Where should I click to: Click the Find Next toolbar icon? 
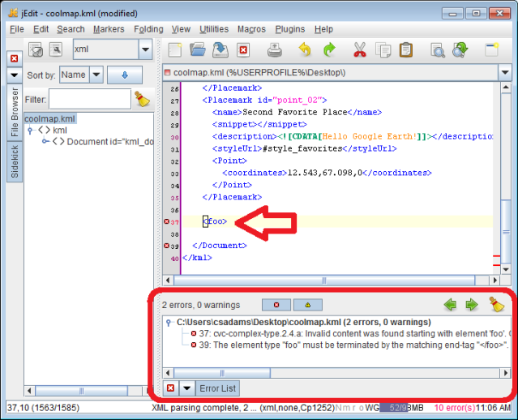coord(460,50)
